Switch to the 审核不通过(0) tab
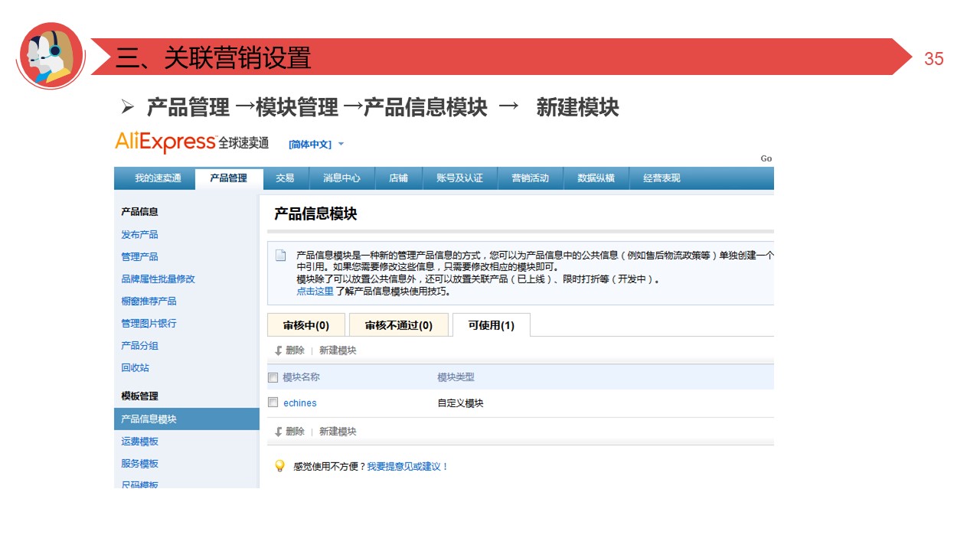Screen dimensions: 980x551 click(x=398, y=325)
